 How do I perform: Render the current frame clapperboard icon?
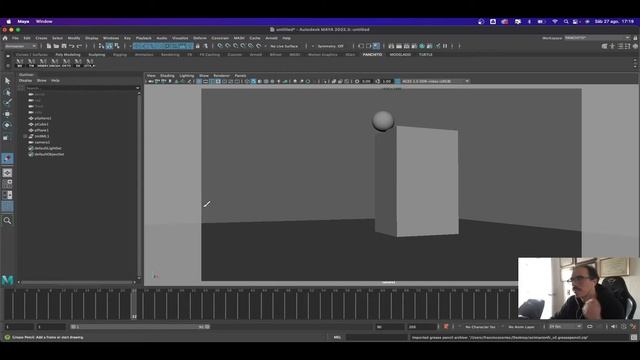(x=399, y=46)
